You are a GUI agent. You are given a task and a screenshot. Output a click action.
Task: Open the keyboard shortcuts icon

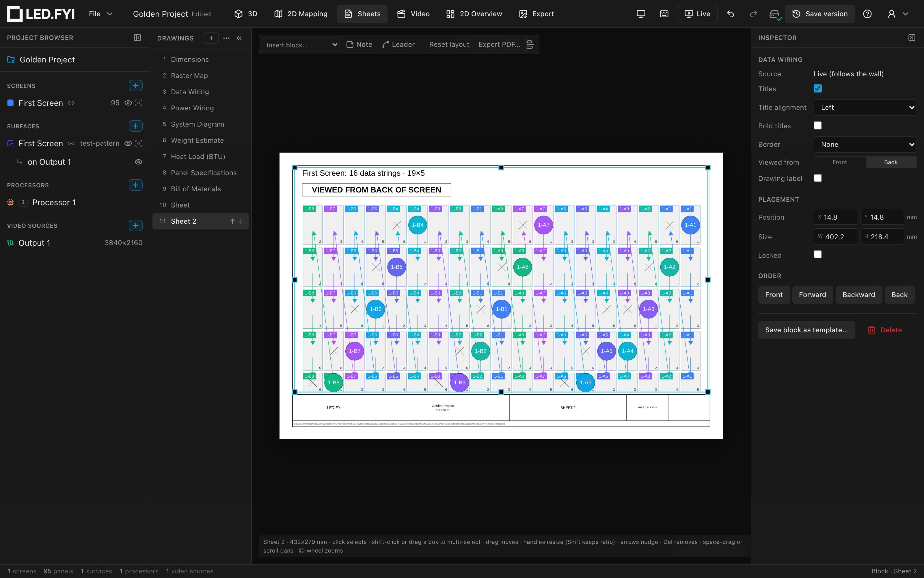[664, 14]
